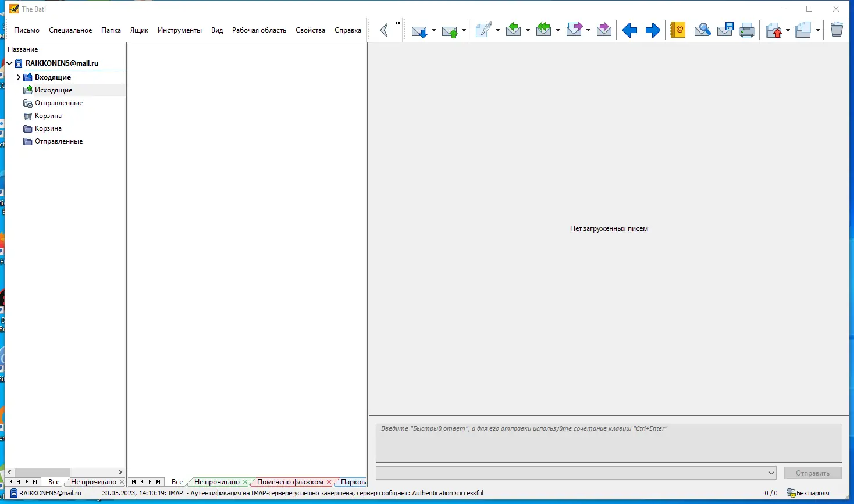Open the Reply dropdown arrow
This screenshot has width=854, height=504.
(528, 30)
